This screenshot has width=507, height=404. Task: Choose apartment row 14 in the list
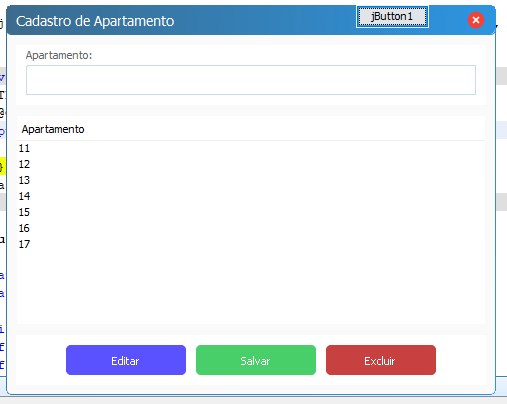coord(251,196)
